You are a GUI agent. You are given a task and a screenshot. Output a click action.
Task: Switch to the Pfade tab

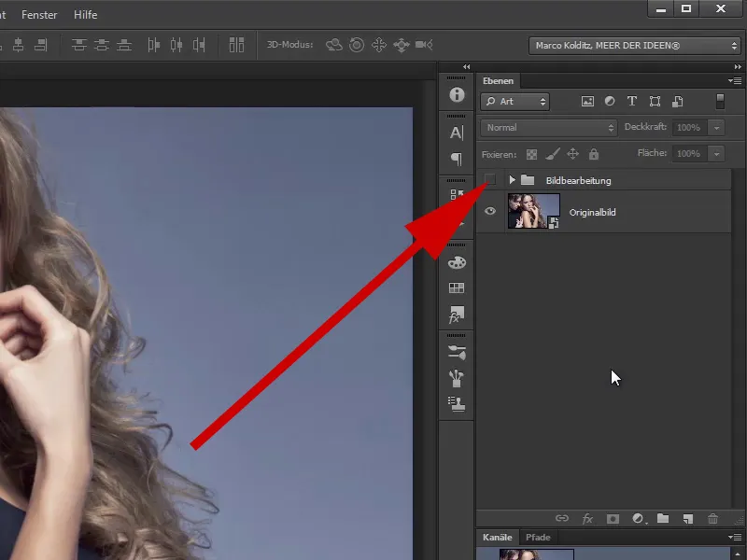tap(538, 537)
